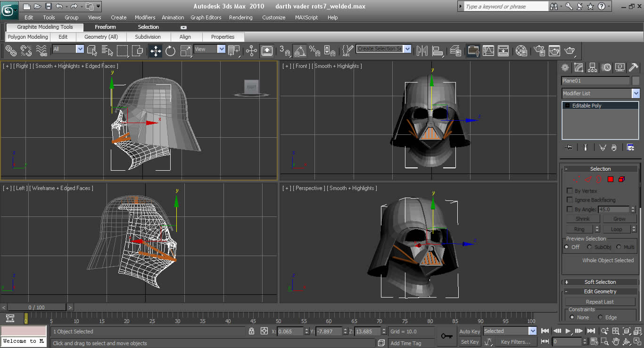Open the Modifiers menu
The height and width of the screenshot is (348, 644).
[145, 17]
